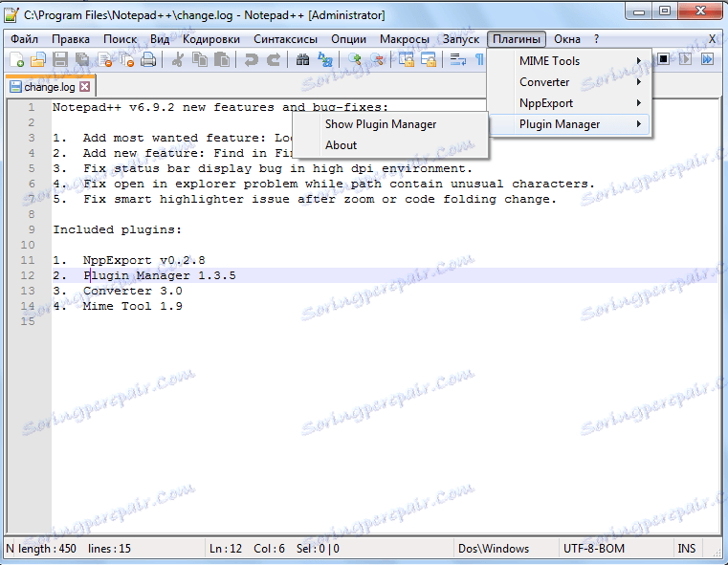Viewport: 728px width, 565px height.
Task: Toggle the Word wrap toolbar icon
Action: click(458, 60)
